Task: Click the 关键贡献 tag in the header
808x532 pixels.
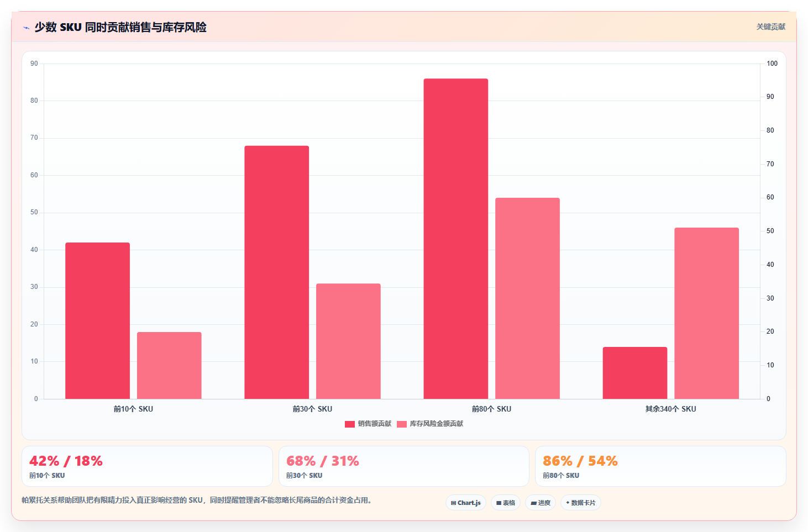Action: 770,27
